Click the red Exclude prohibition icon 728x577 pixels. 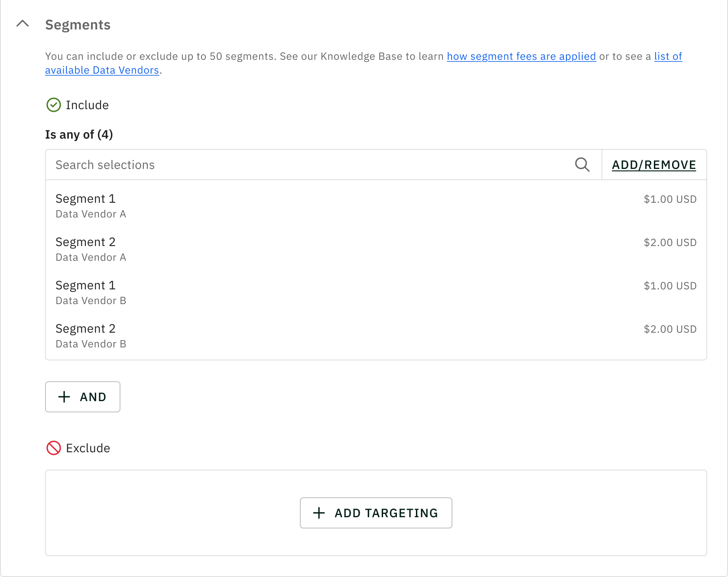[54, 448]
